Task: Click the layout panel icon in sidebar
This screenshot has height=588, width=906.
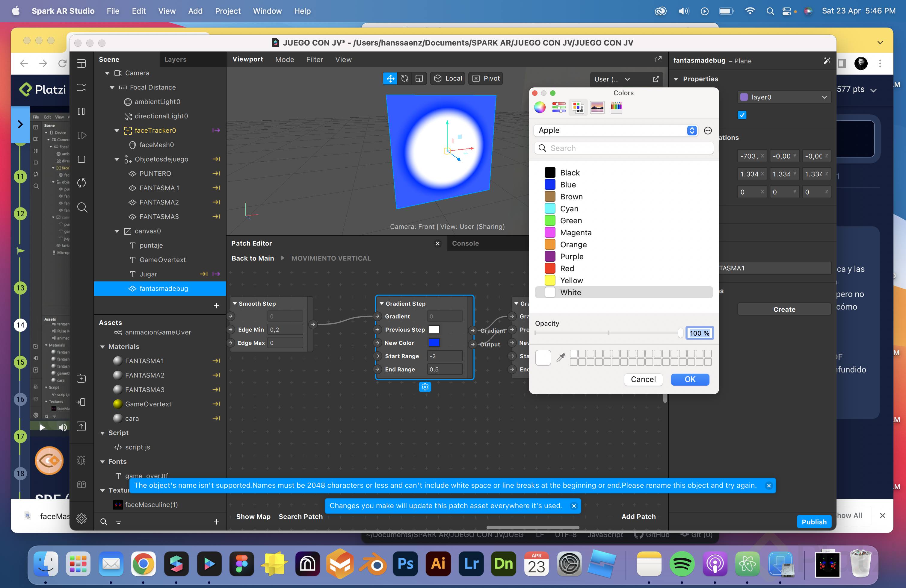Action: pyautogui.click(x=81, y=63)
